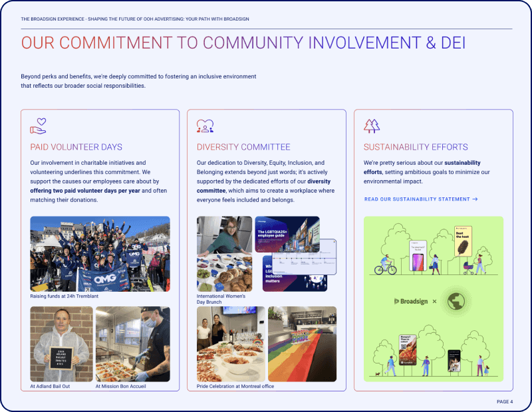Click the sustainability trees icon

(371, 126)
